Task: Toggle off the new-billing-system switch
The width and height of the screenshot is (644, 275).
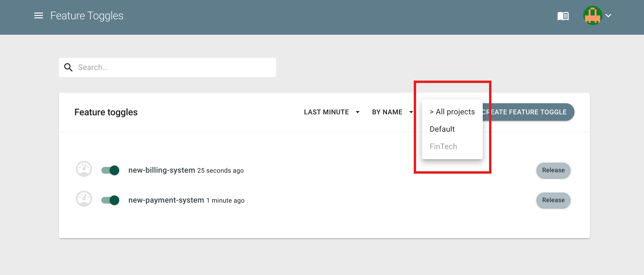Action: [x=110, y=170]
